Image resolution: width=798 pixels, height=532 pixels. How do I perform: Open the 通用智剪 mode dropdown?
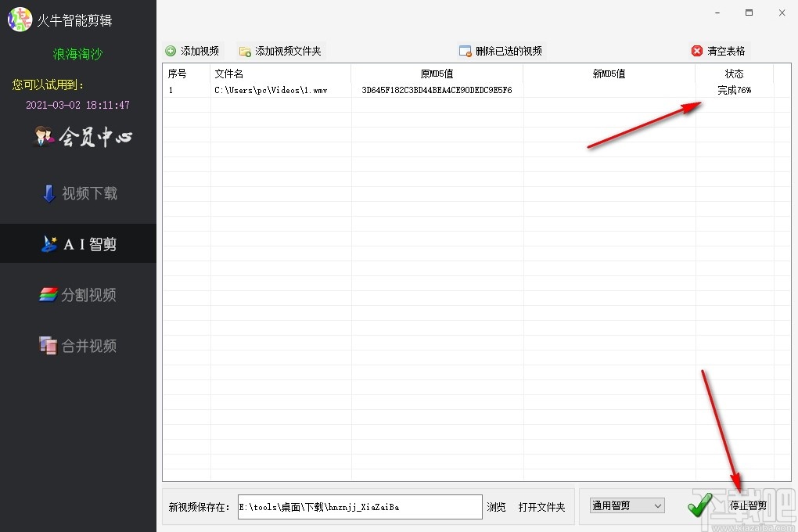[x=626, y=505]
